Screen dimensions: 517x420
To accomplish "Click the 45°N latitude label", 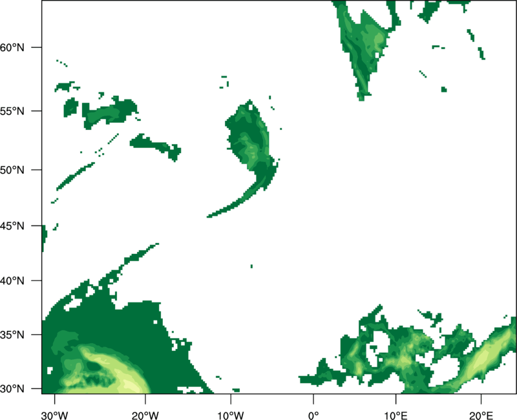I will coord(12,226).
